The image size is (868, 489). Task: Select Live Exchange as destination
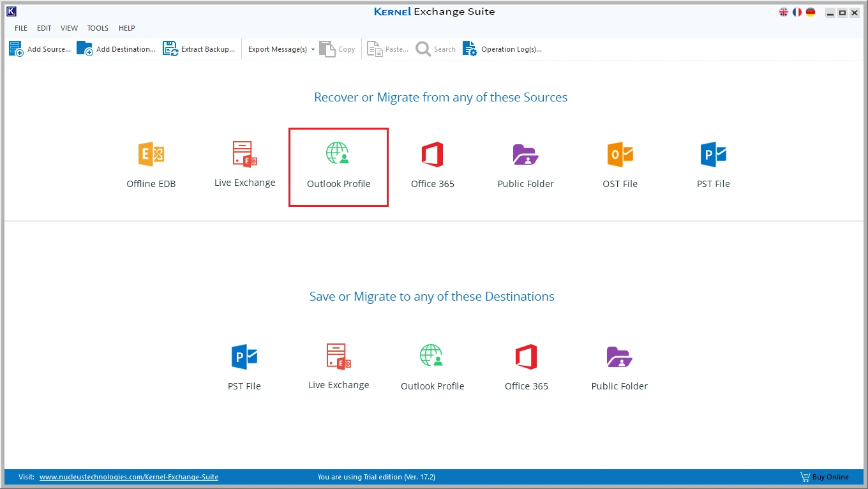(x=339, y=367)
